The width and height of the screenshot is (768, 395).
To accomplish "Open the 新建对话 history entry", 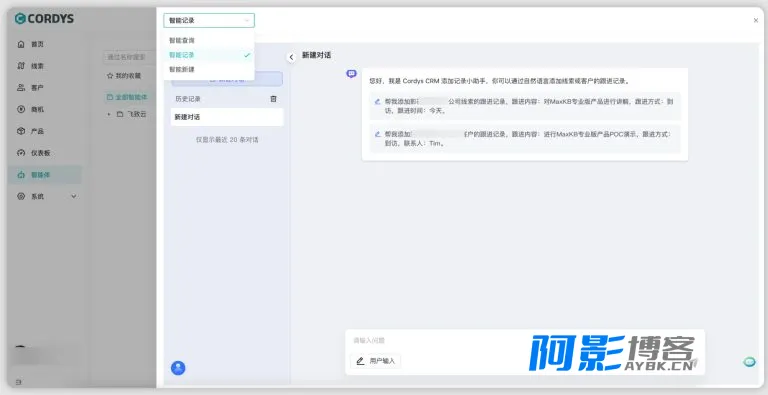I will [x=227, y=117].
